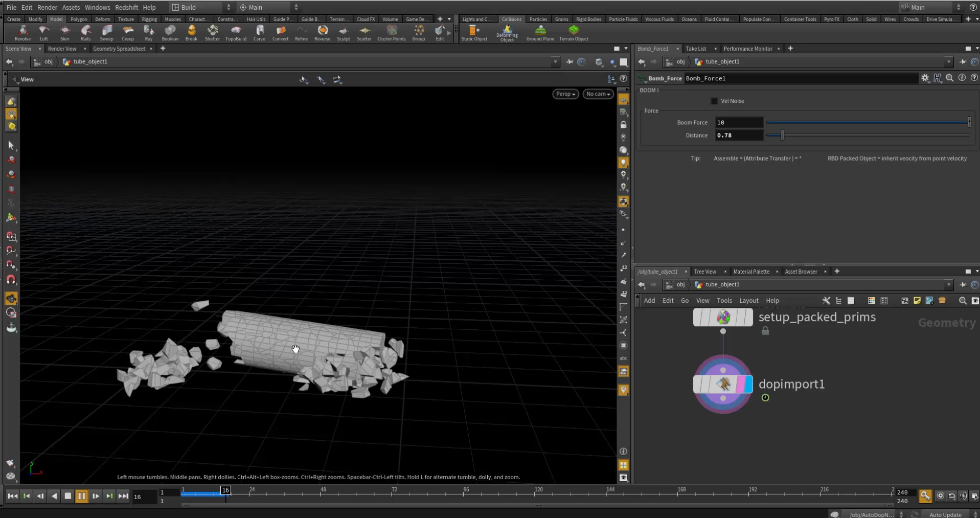This screenshot has height=518, width=980.
Task: Select the Convert shelf tool
Action: click(x=280, y=33)
